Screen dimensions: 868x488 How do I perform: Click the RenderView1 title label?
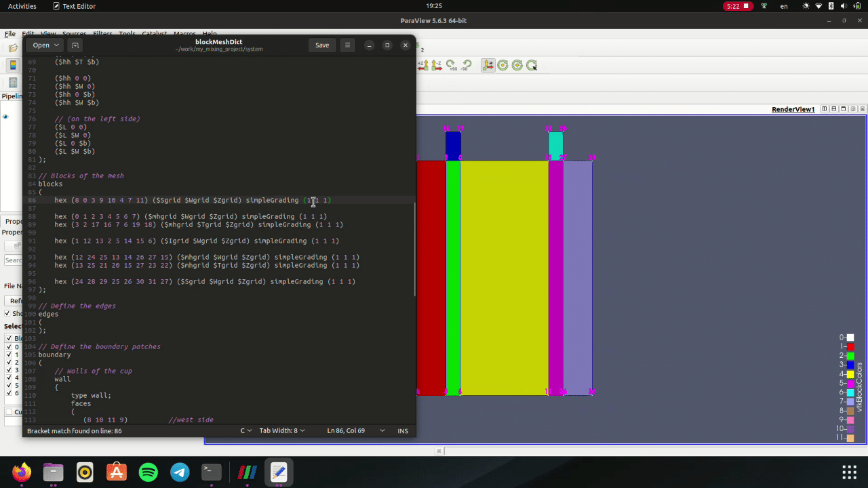tap(793, 109)
